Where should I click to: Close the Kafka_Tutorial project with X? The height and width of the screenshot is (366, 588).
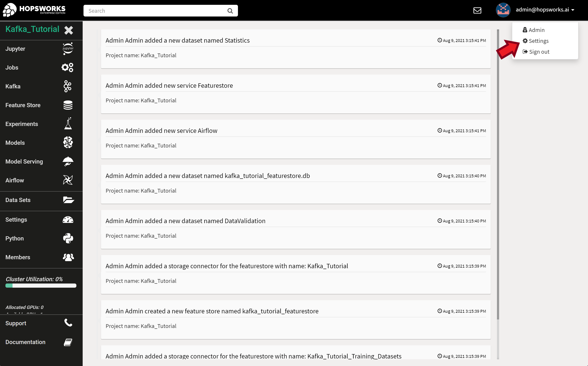coord(69,30)
